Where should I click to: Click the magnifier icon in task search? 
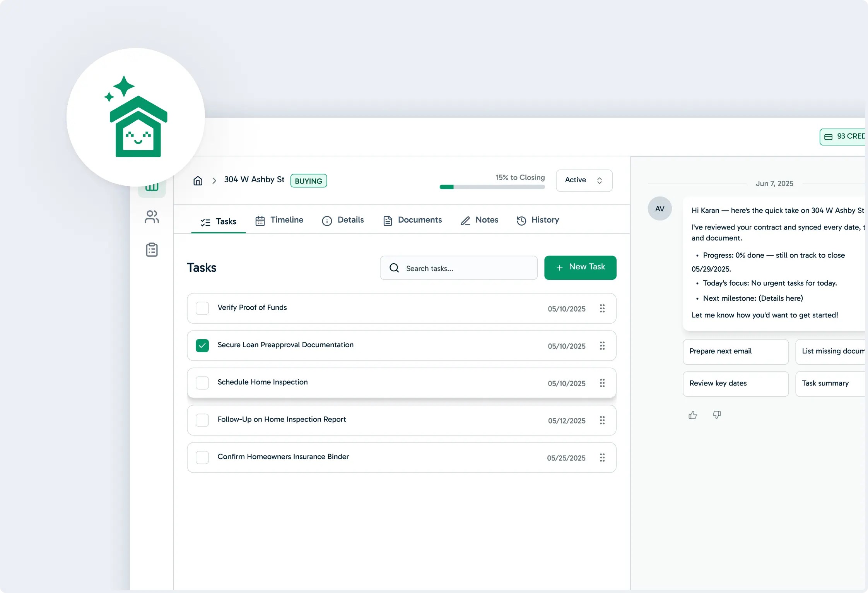click(394, 268)
